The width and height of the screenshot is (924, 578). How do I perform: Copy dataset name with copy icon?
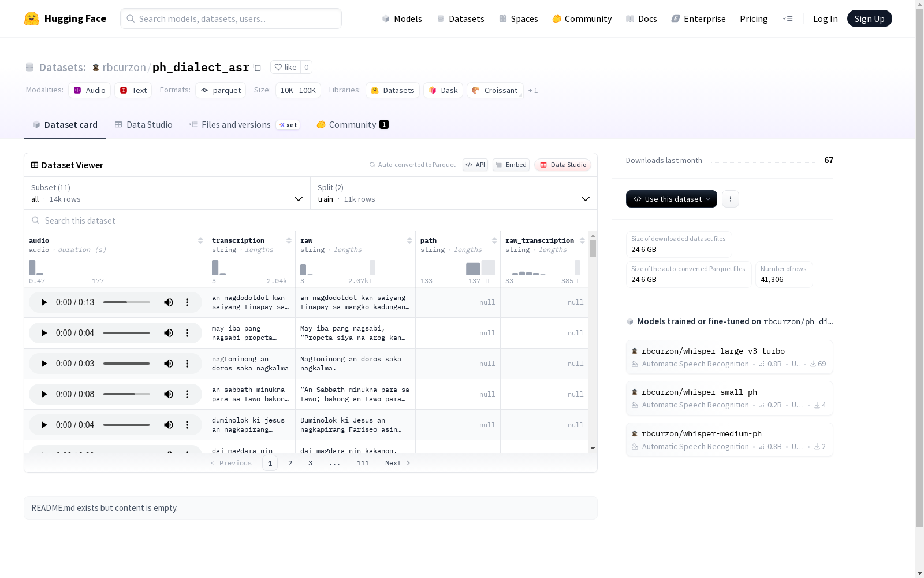[x=258, y=67]
